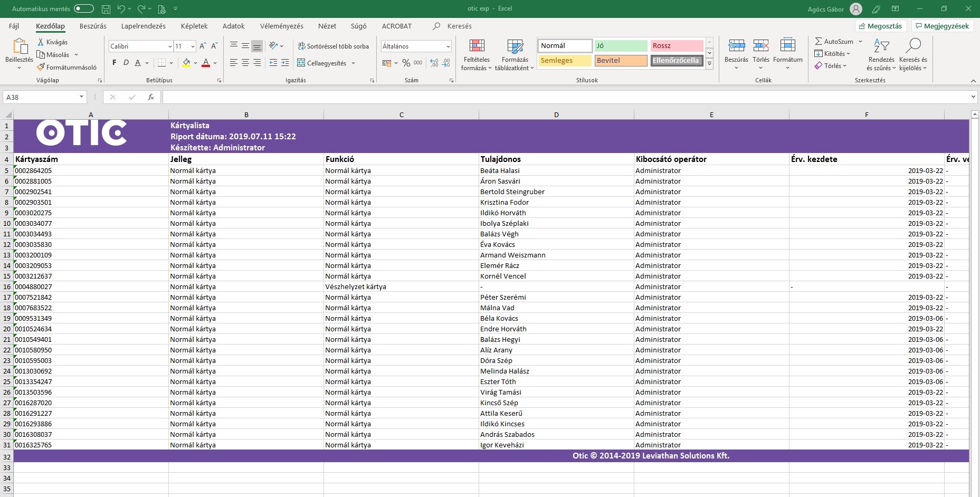Viewport: 980px width, 497px height.
Task: Click the percent style icon
Action: pyautogui.click(x=406, y=63)
